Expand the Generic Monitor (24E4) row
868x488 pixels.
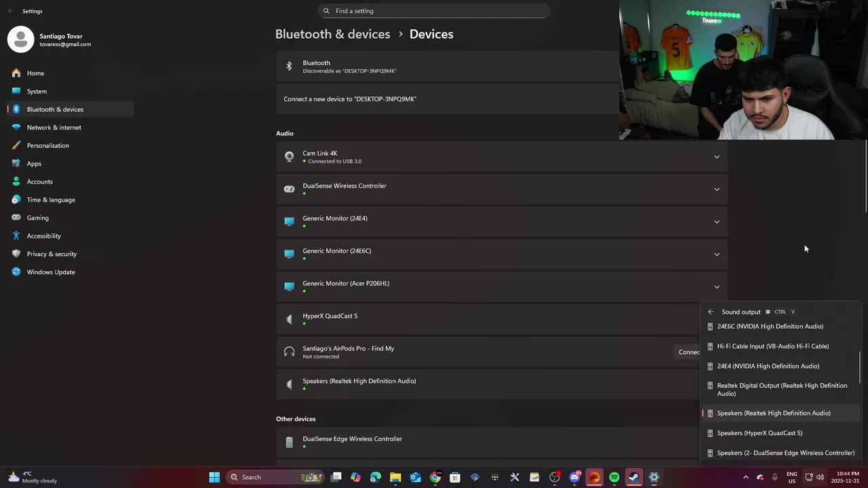tap(717, 222)
